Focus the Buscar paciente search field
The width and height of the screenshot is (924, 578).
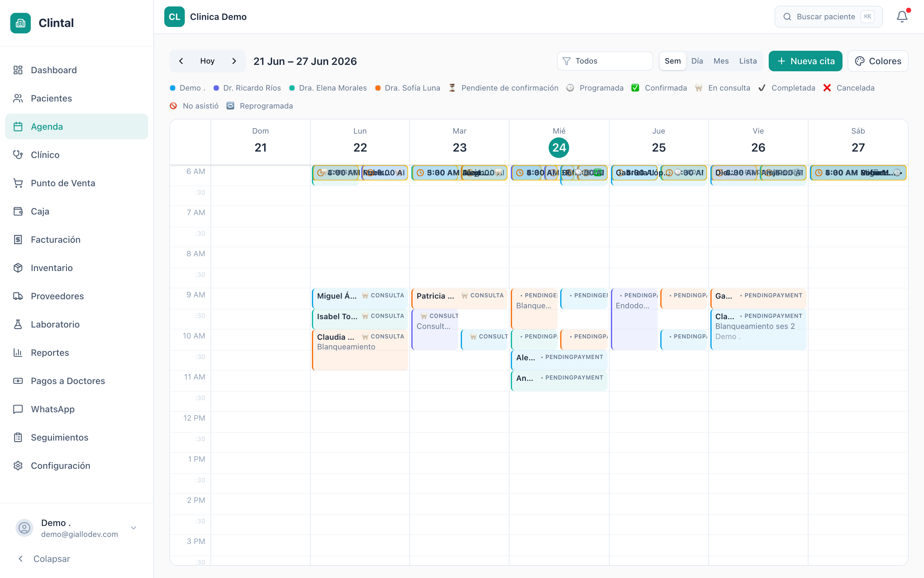click(x=828, y=17)
